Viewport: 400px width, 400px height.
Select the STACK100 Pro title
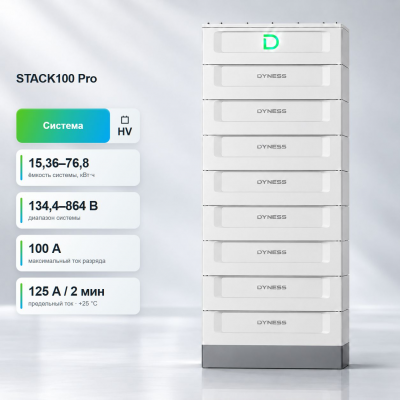click(57, 79)
